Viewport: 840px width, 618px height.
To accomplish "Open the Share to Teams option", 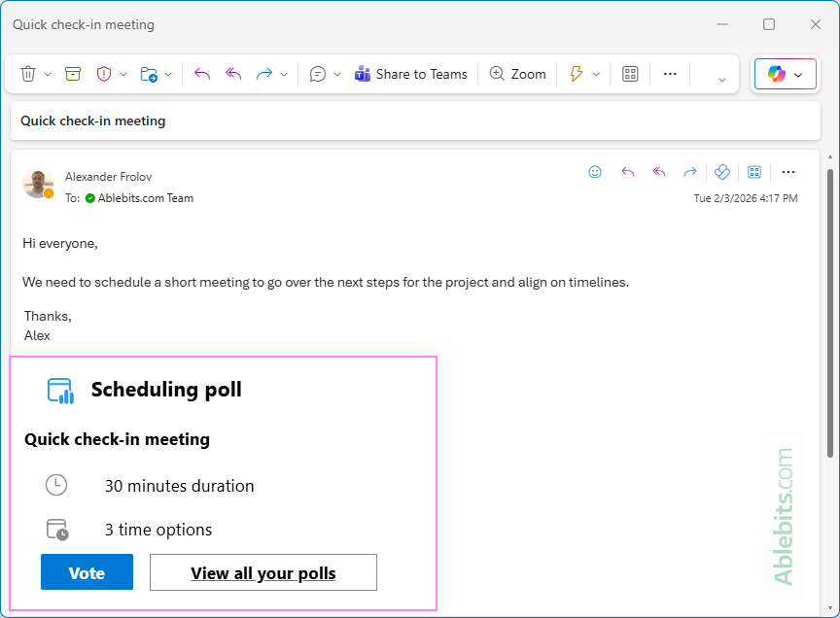I will coord(410,73).
